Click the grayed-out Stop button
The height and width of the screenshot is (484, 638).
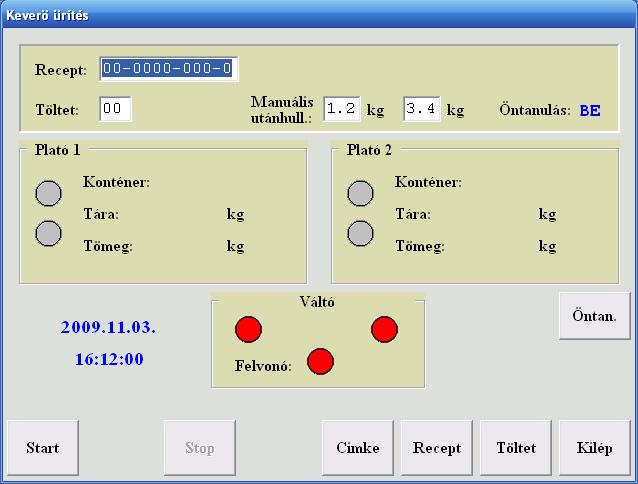tap(200, 448)
